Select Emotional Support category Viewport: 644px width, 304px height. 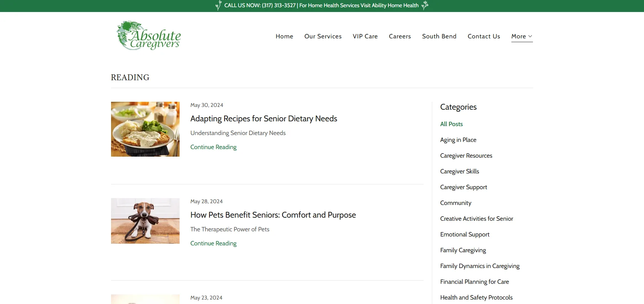point(465,234)
